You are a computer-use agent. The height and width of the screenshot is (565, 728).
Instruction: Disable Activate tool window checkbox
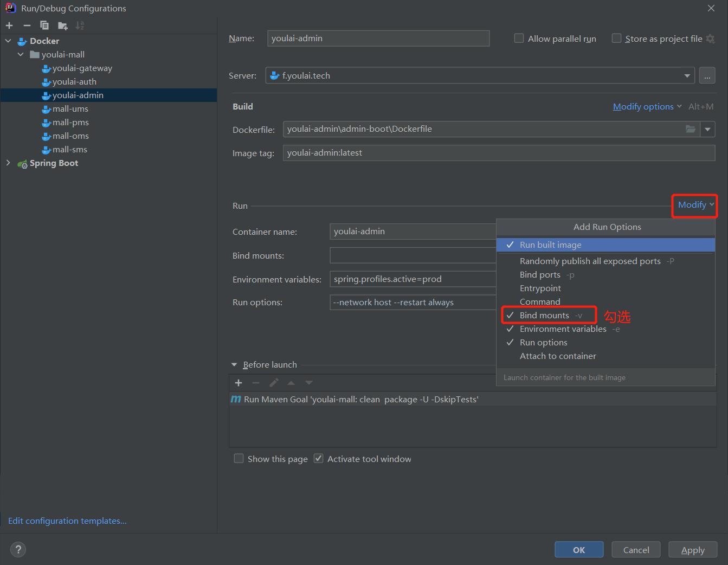319,459
